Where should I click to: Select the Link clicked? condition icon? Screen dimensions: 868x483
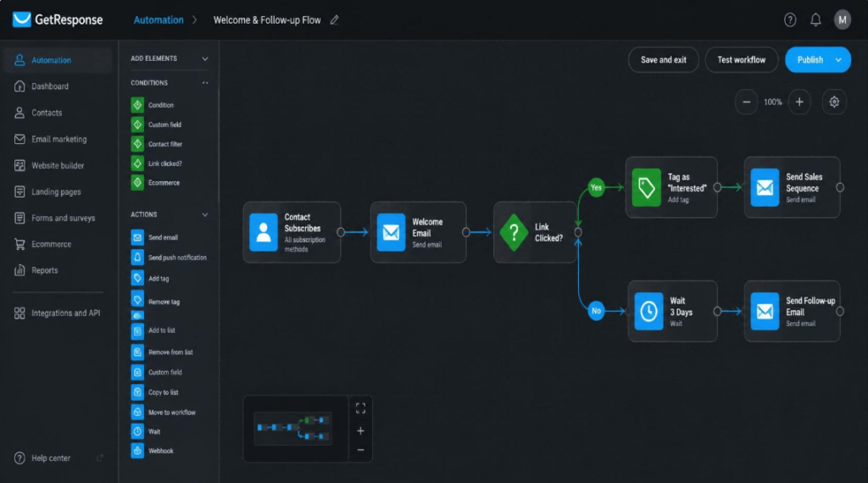point(137,164)
